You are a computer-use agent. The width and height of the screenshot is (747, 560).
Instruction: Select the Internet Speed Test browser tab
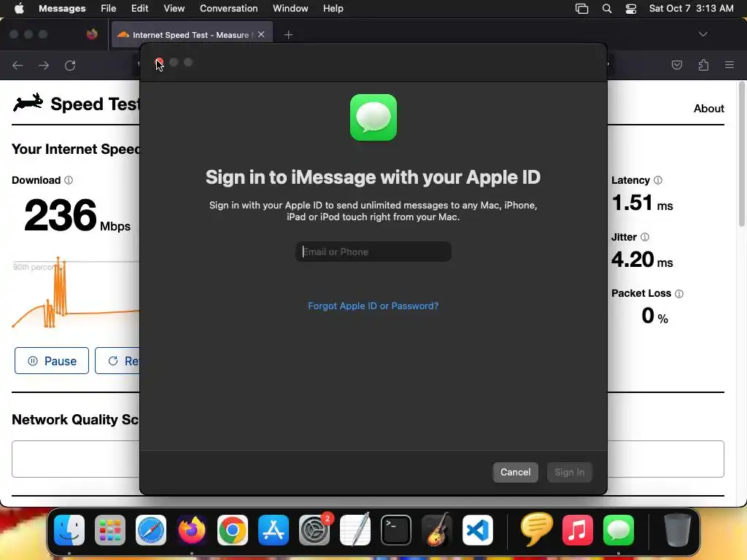click(x=192, y=35)
